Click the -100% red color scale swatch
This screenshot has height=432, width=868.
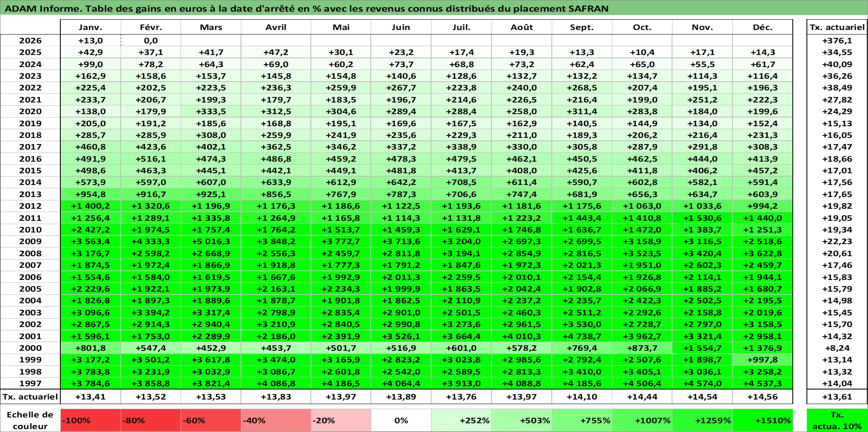pyautogui.click(x=91, y=420)
